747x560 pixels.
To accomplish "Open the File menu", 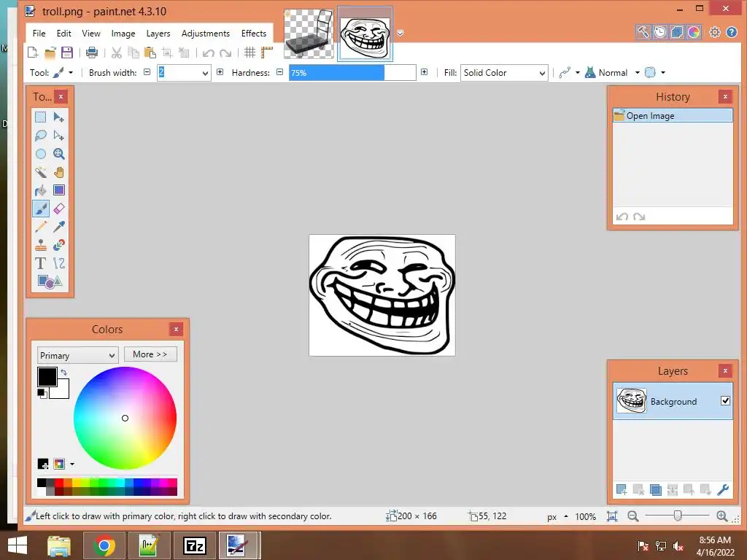I will pos(39,34).
